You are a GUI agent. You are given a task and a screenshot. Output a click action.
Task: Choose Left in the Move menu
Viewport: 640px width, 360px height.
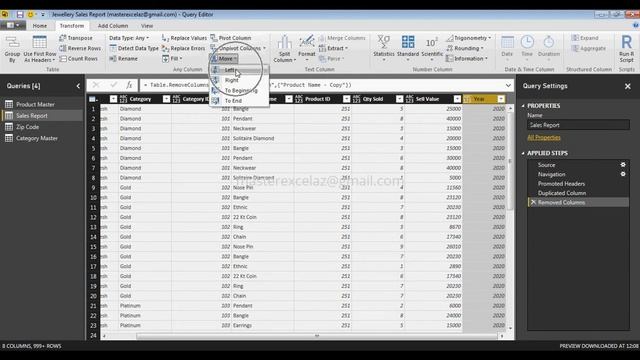click(x=239, y=70)
